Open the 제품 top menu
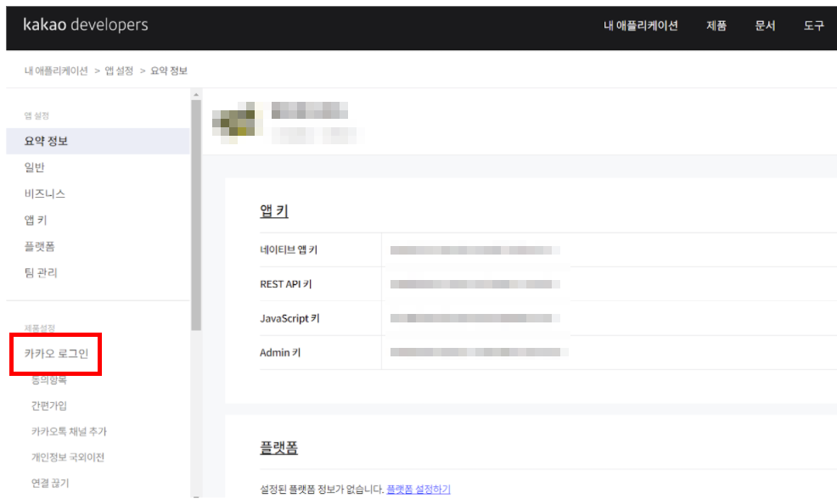 click(716, 25)
